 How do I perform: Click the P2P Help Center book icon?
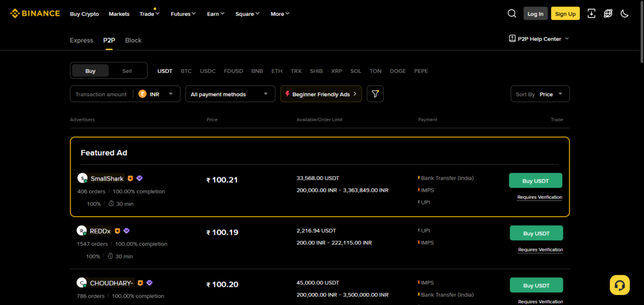(512, 38)
